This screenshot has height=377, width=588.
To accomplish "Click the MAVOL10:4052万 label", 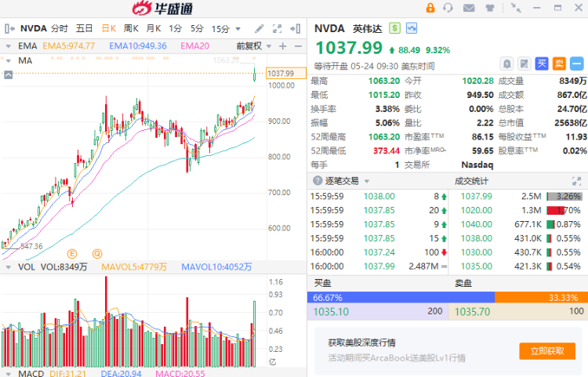I will [x=216, y=267].
